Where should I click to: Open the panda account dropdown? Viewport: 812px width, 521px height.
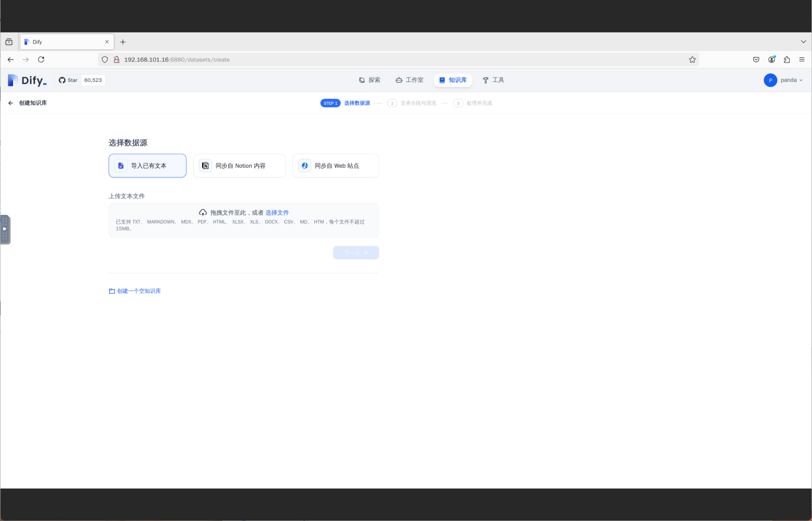pyautogui.click(x=784, y=80)
